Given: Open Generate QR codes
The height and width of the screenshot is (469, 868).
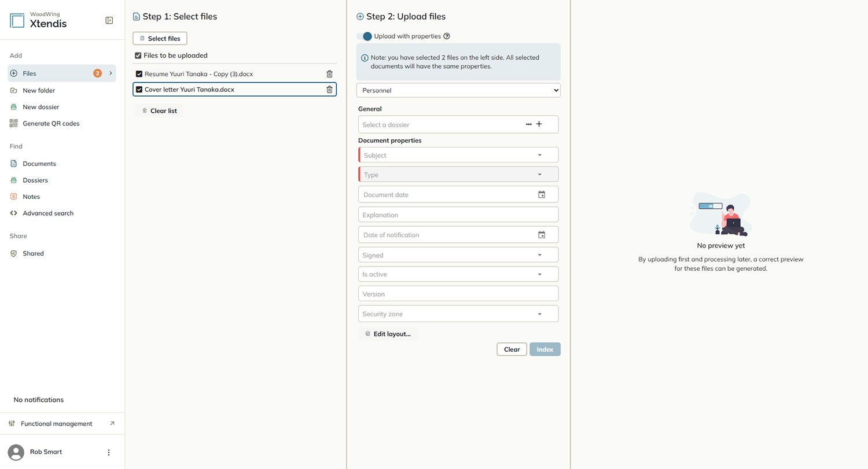Looking at the screenshot, I should point(51,123).
